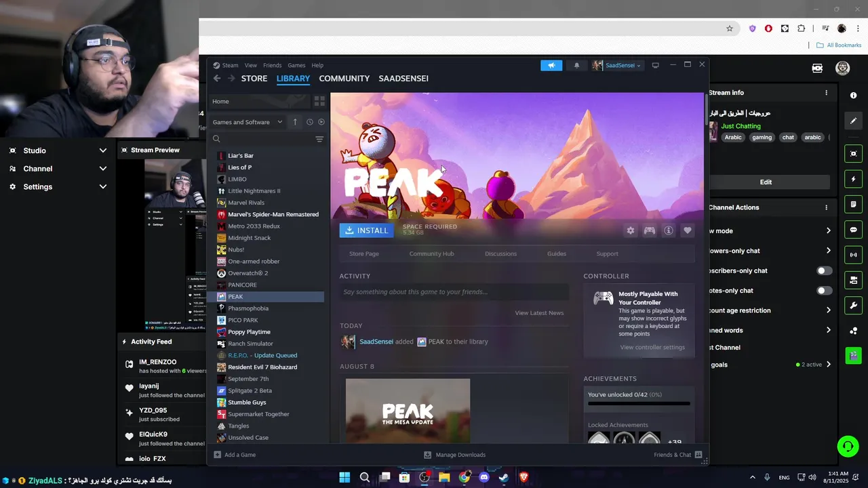Image resolution: width=868 pixels, height=488 pixels.
Task: Open Windows Start menu
Action: click(x=344, y=477)
